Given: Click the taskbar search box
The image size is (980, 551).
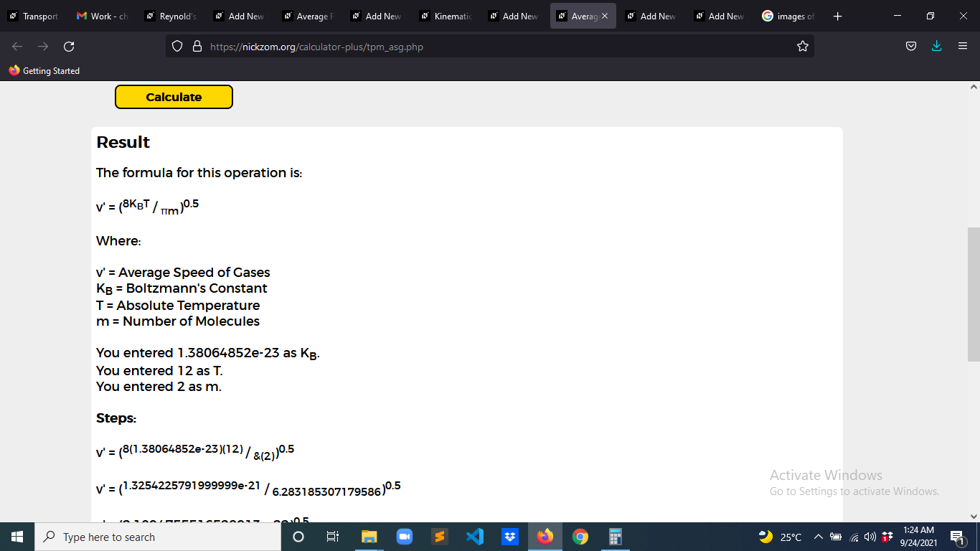Looking at the screenshot, I should point(157,537).
